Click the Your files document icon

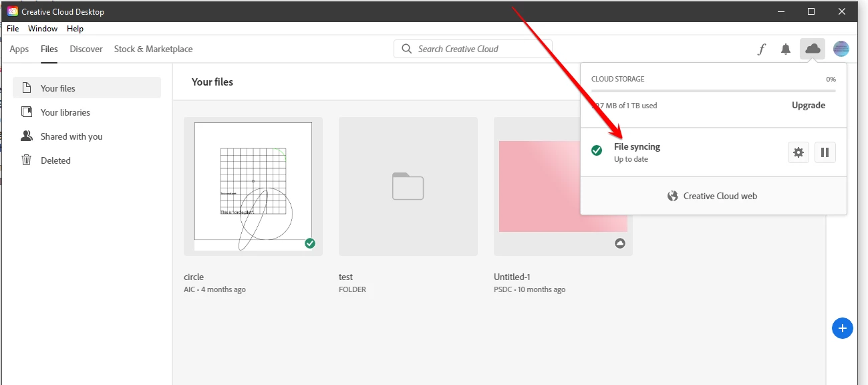coord(27,88)
